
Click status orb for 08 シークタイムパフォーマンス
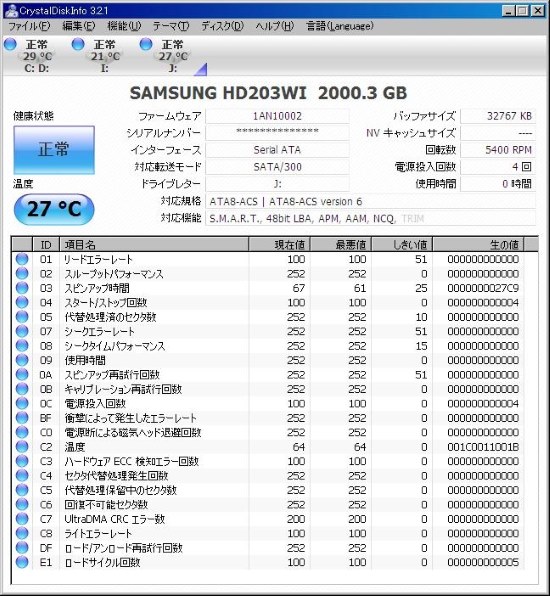(x=22, y=346)
